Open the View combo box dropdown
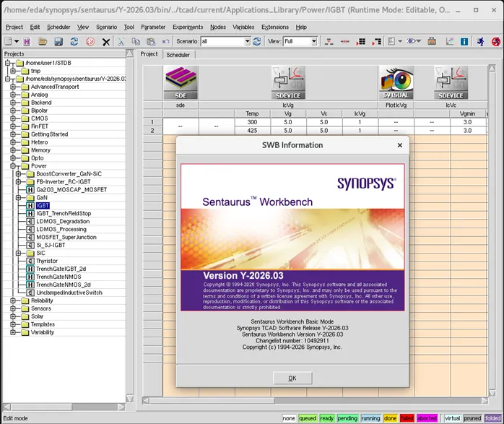Image resolution: width=504 pixels, height=424 pixels. (314, 41)
